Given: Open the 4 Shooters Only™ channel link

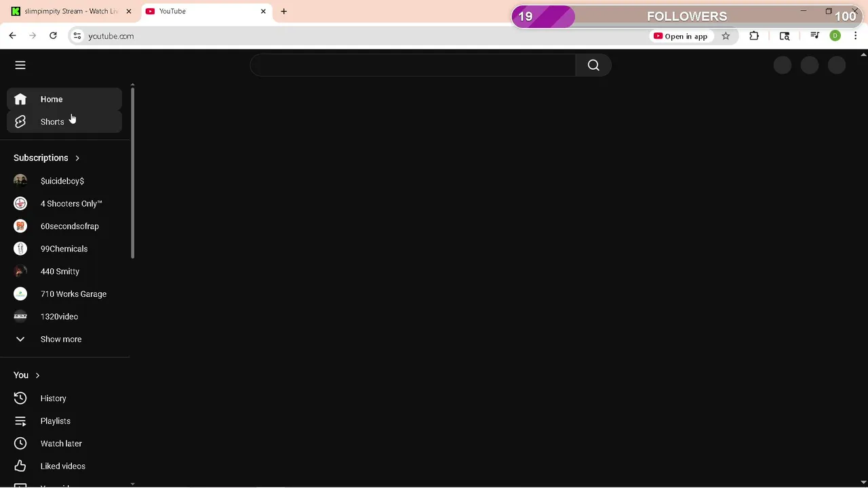Looking at the screenshot, I should (x=71, y=203).
